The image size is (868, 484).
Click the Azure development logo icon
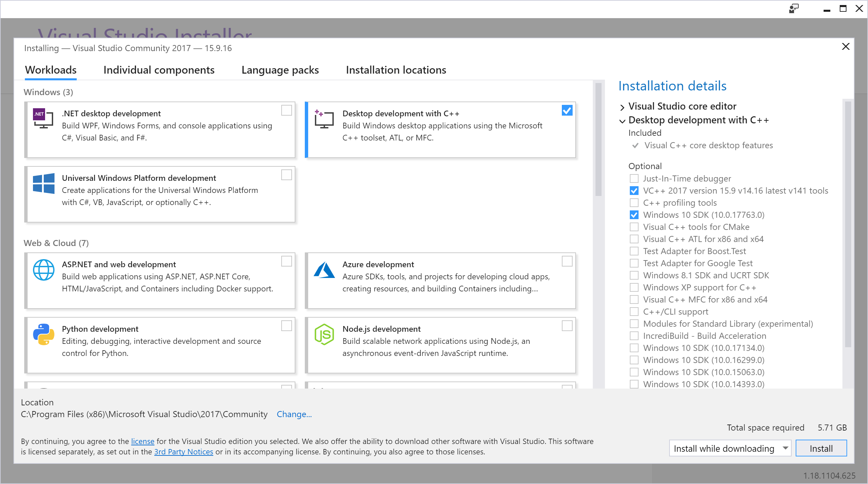tap(324, 270)
